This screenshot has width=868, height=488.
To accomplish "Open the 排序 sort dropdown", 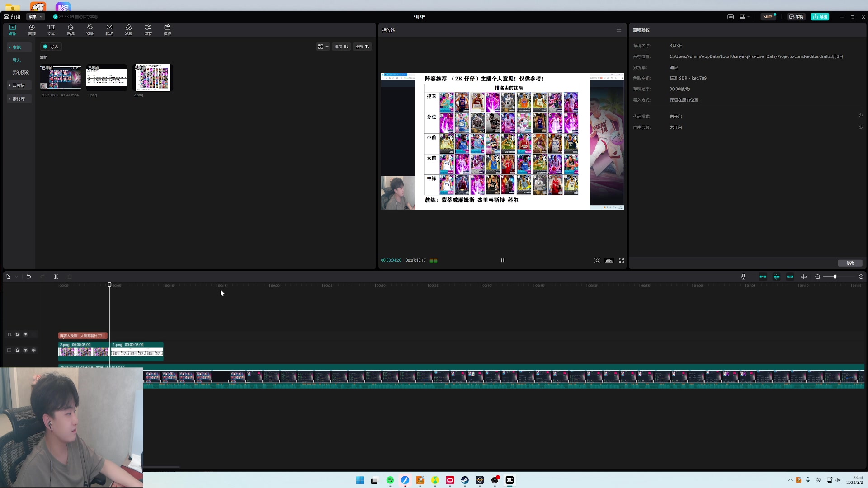I will point(341,47).
